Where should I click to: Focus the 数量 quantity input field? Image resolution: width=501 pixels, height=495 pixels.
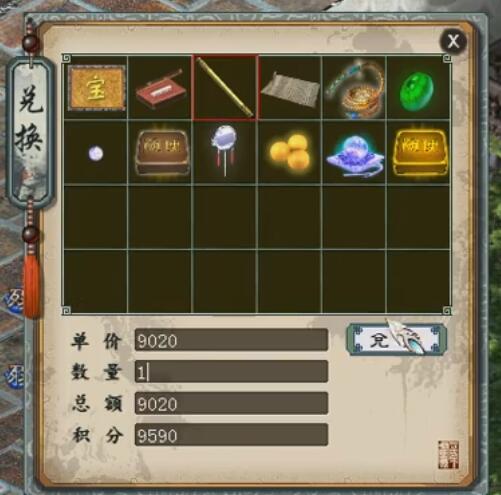pos(231,371)
